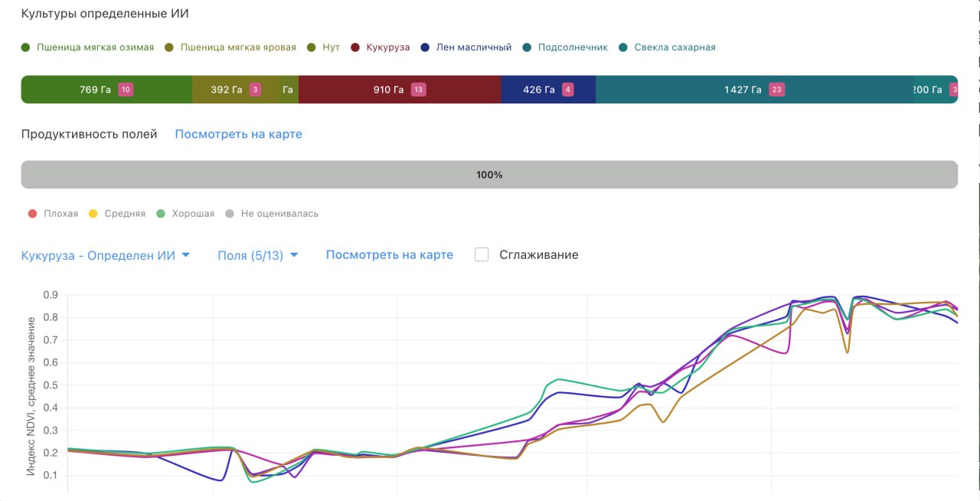Viewport: 980px width, 501px height.
Task: Click the navy Лен масличный legend dot
Action: pos(425,47)
